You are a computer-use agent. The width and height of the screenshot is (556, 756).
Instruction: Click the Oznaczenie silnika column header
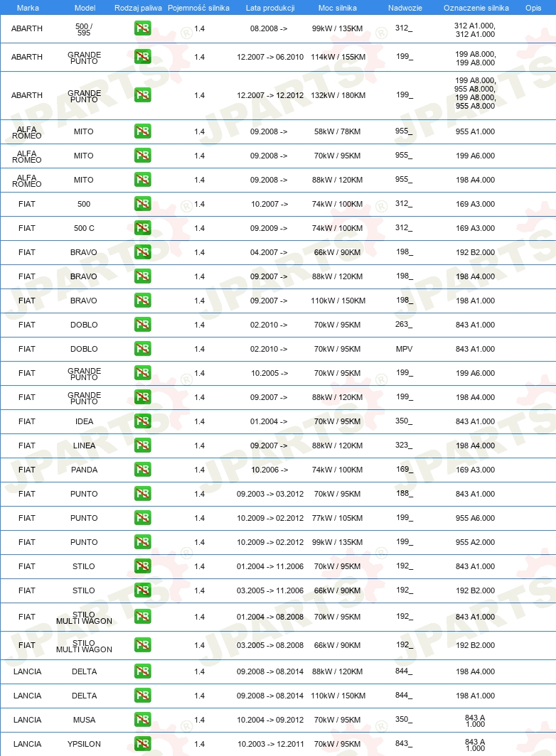[476, 8]
